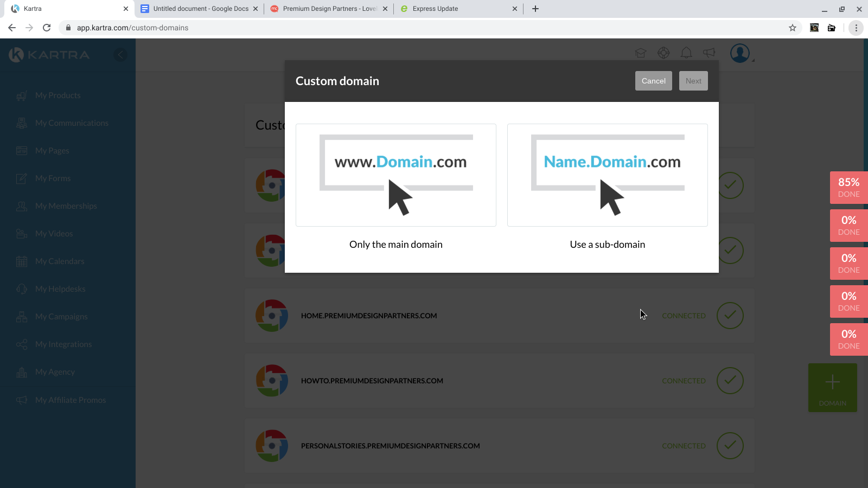The height and width of the screenshot is (488, 868).
Task: Open My Products in the sidebar
Action: coord(58,95)
